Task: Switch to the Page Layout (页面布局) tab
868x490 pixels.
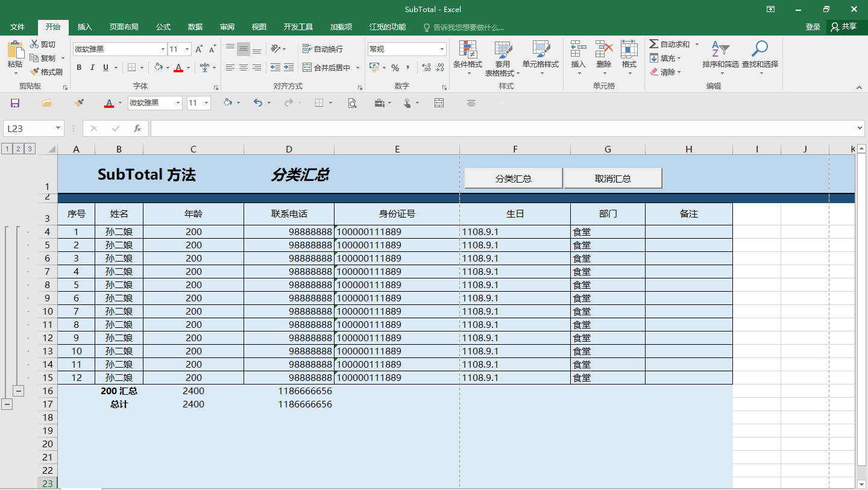Action: 124,27
